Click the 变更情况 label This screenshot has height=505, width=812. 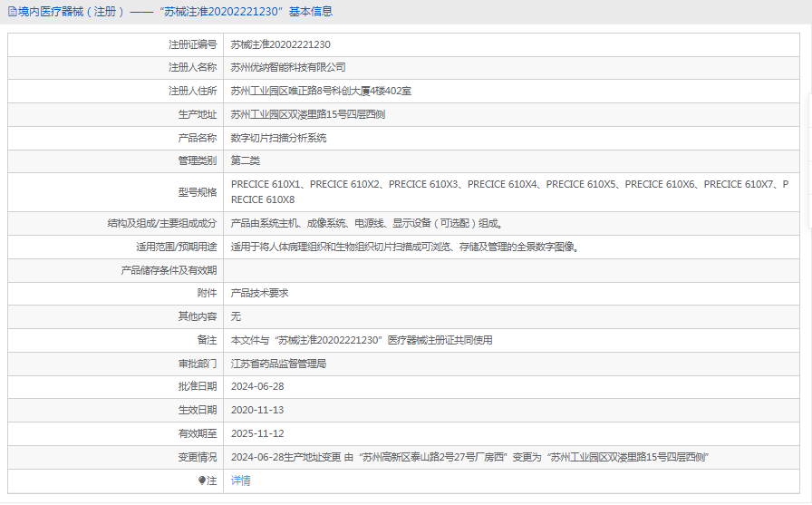point(198,457)
